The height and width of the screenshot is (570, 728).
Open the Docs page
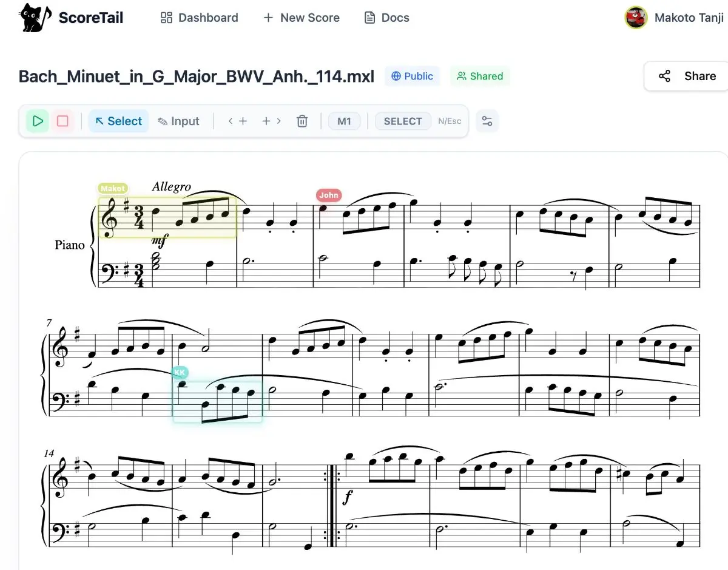point(386,18)
